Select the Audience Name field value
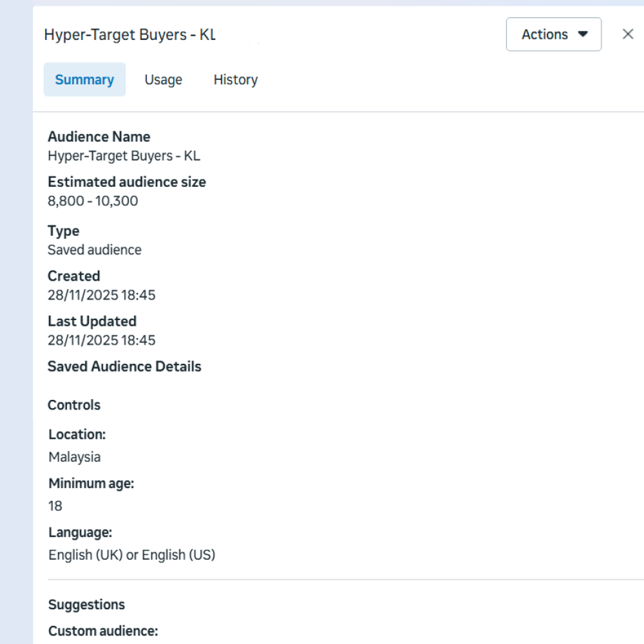Viewport: 644px width, 644px height. (124, 156)
